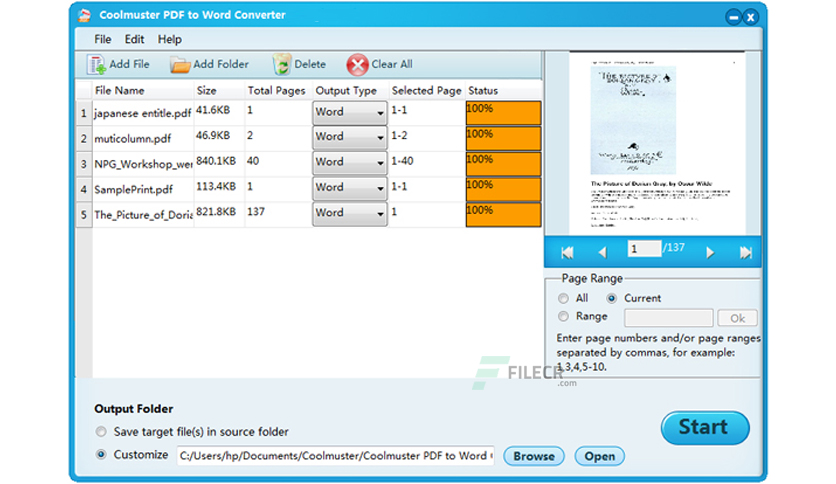Click the Total Pages column header

[x=276, y=91]
